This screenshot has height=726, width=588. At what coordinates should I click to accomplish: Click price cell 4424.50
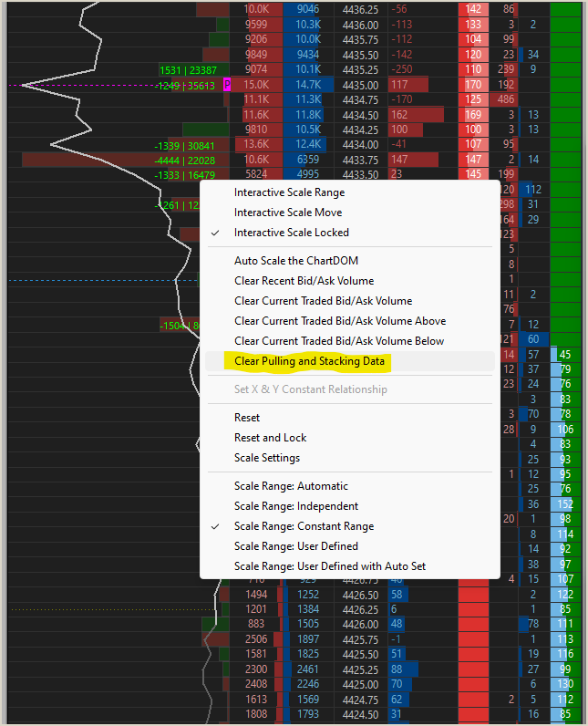[x=360, y=714]
